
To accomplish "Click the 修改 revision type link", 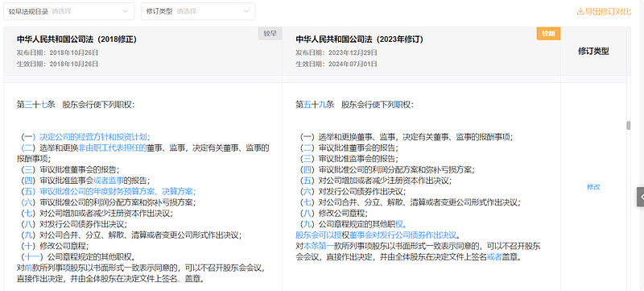I will (593, 187).
